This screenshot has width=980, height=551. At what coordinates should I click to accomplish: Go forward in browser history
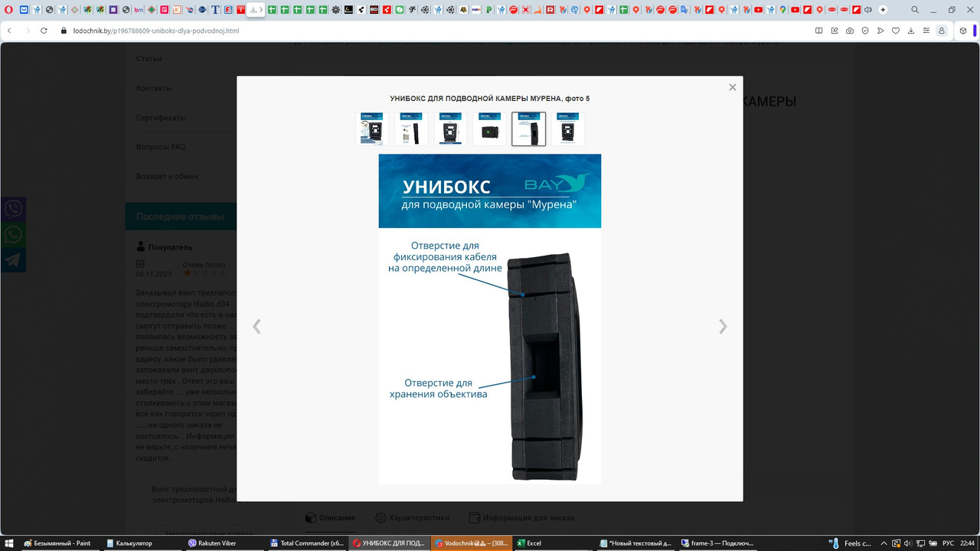28,31
